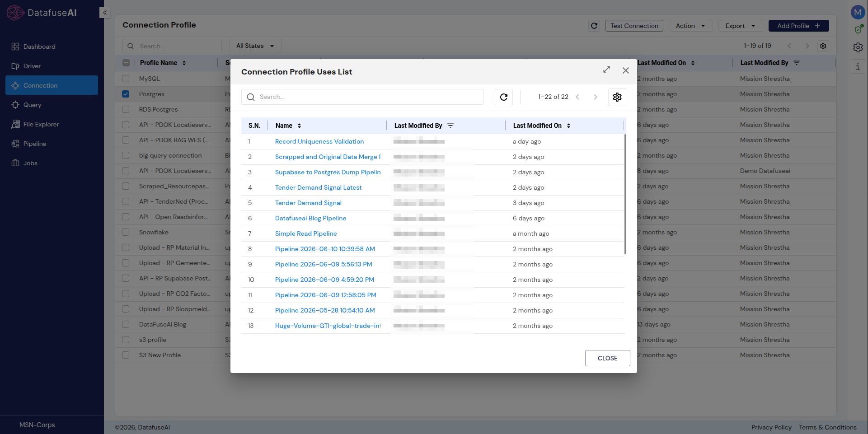Filter the background table by Last Modified By

(797, 63)
